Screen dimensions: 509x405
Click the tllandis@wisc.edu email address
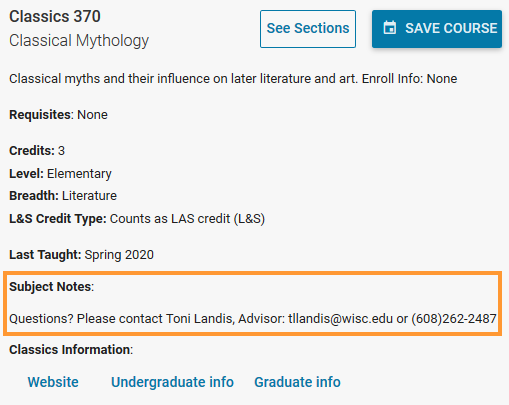coord(340,319)
